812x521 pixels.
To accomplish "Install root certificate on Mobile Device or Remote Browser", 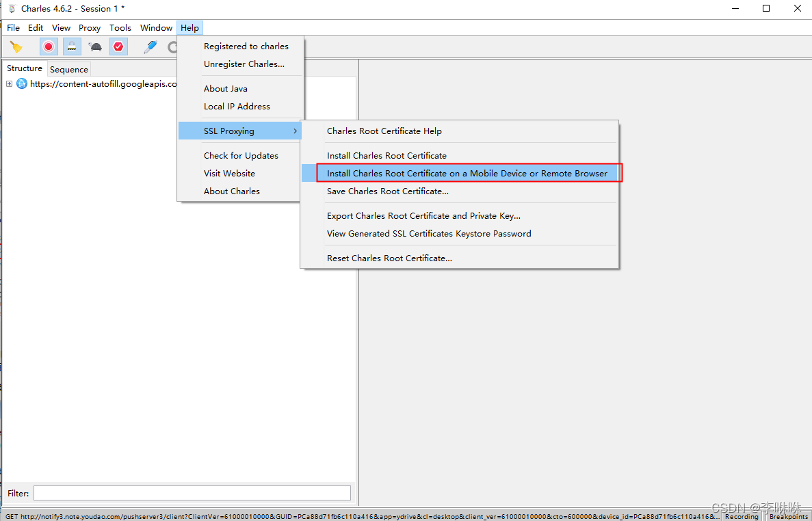I will click(460, 173).
